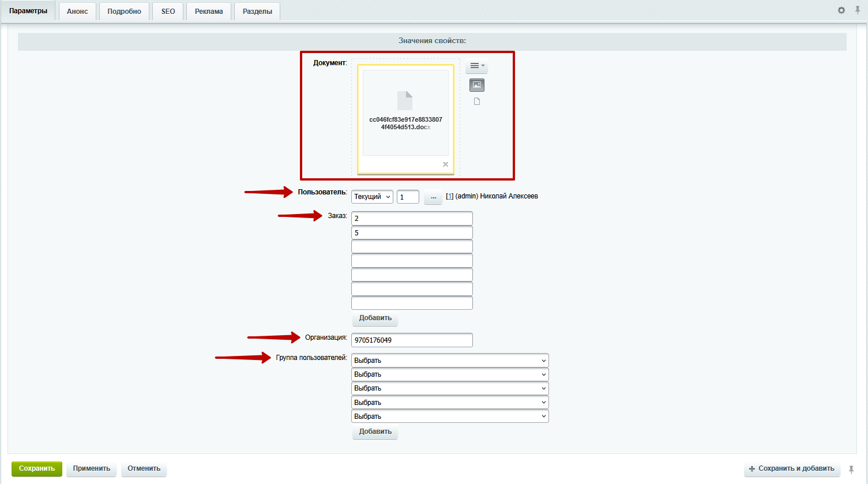Click Добавить button below order fields
868x484 pixels.
(375, 318)
